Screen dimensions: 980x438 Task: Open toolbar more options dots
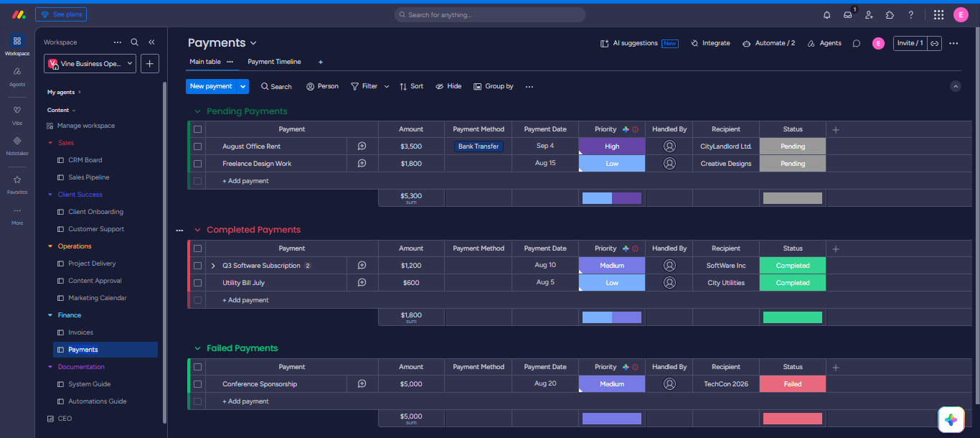[529, 86]
